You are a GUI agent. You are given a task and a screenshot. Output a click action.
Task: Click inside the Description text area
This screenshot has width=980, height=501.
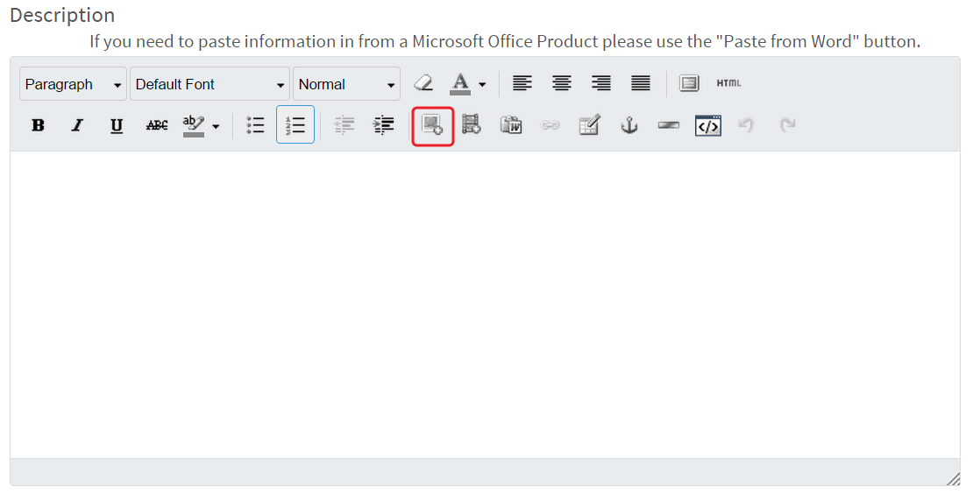(x=485, y=305)
